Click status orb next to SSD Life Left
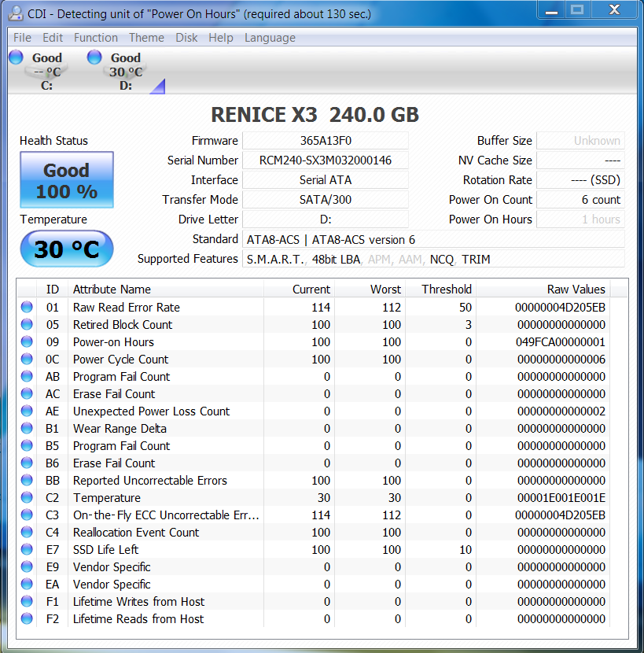 pos(27,550)
